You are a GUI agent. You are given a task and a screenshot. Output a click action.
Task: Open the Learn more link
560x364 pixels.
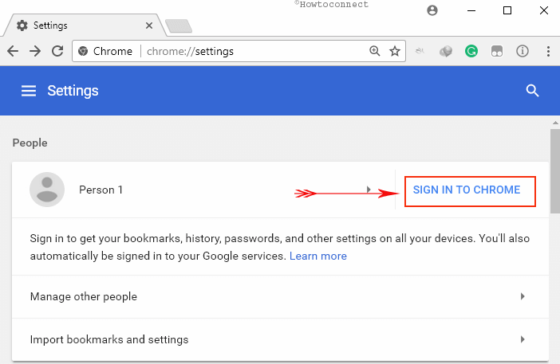pos(318,256)
